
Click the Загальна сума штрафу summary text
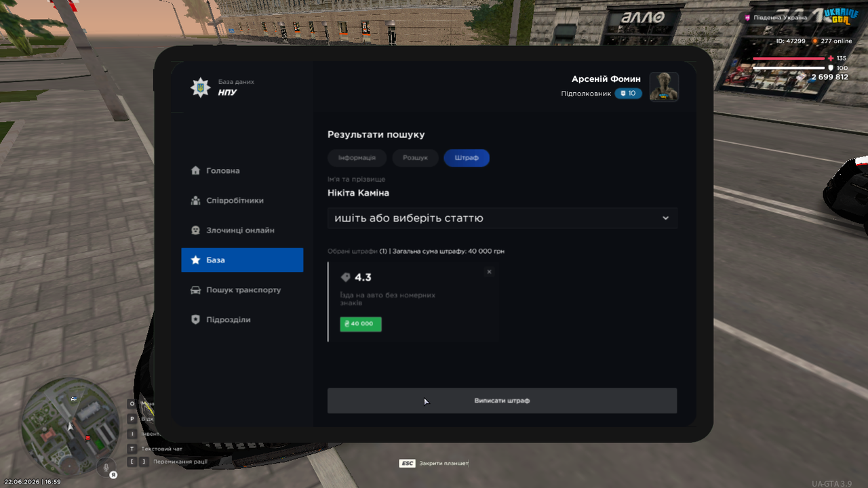click(448, 251)
